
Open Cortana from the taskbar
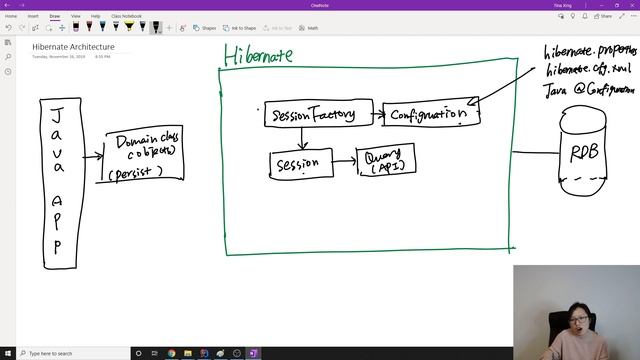(x=138, y=353)
